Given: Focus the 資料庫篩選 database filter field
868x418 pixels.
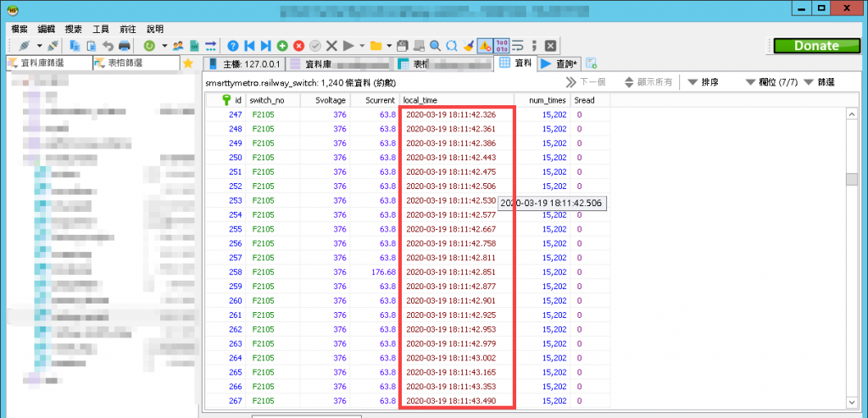Looking at the screenshot, I should 50,63.
